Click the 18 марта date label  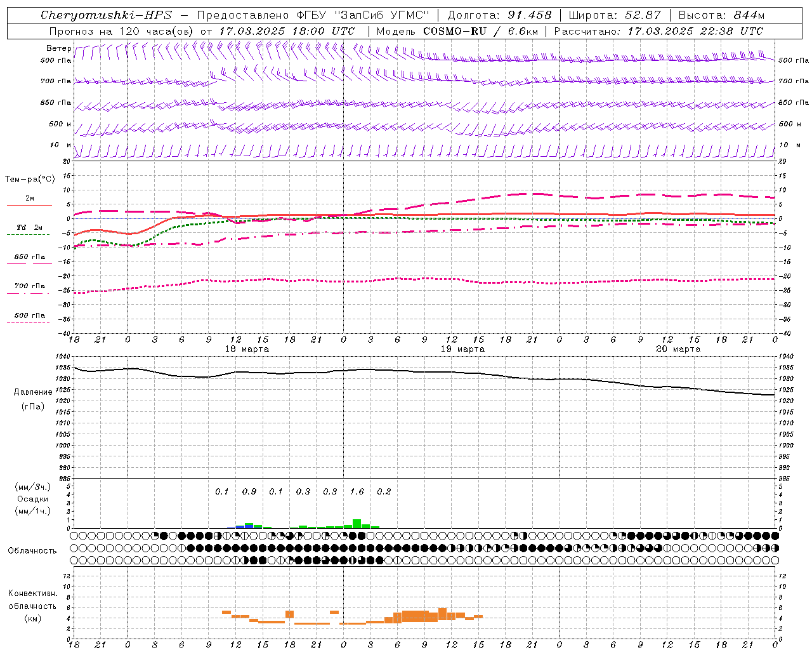pos(247,349)
